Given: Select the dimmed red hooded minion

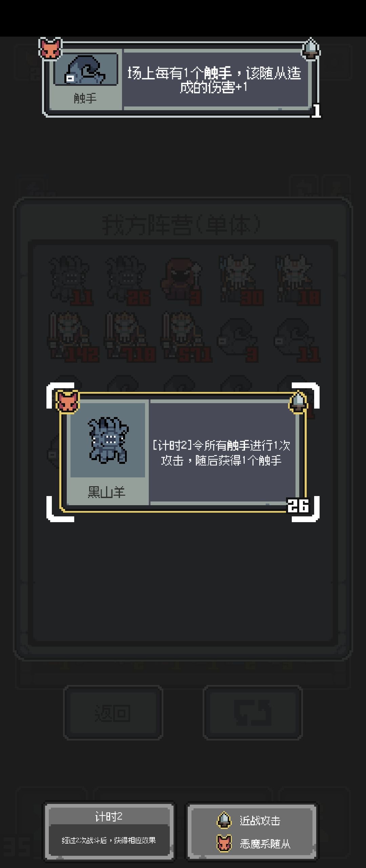Looking at the screenshot, I should coord(182,281).
